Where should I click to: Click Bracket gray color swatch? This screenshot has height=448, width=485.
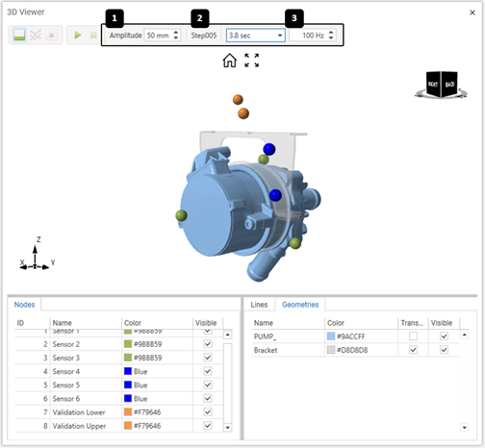coord(331,350)
